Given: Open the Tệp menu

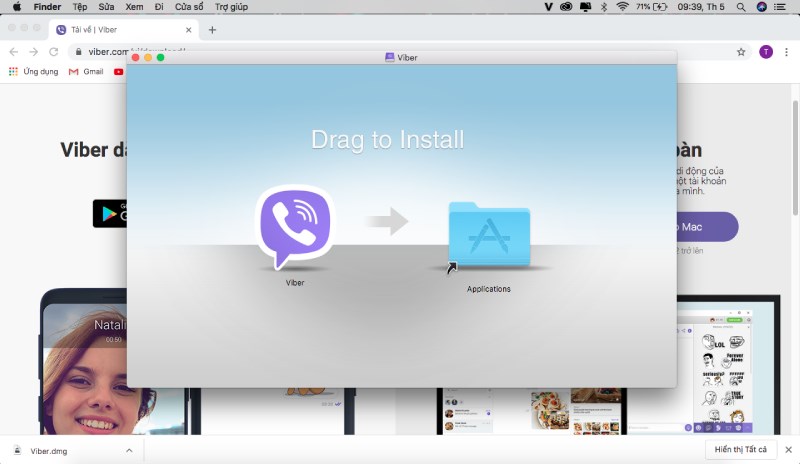Looking at the screenshot, I should [x=80, y=7].
